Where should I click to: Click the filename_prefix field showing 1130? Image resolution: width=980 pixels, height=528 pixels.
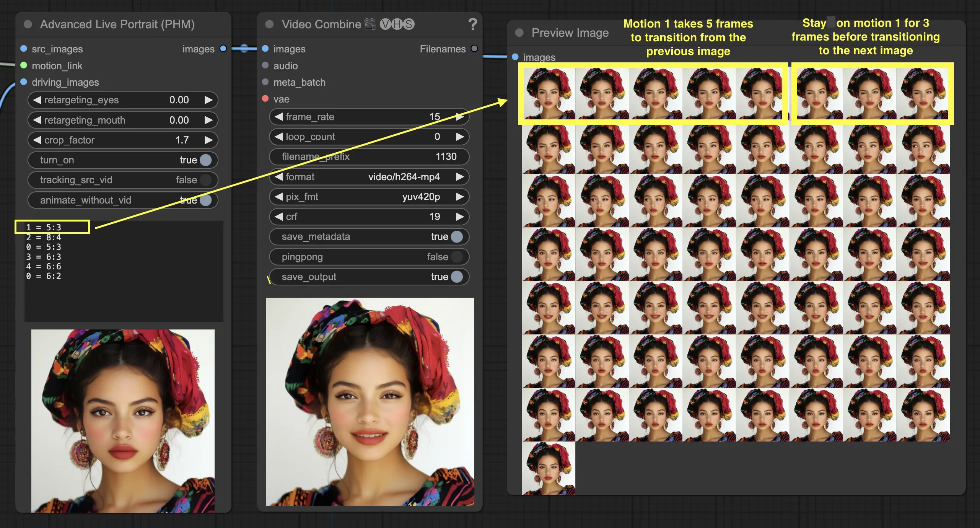coord(369,156)
